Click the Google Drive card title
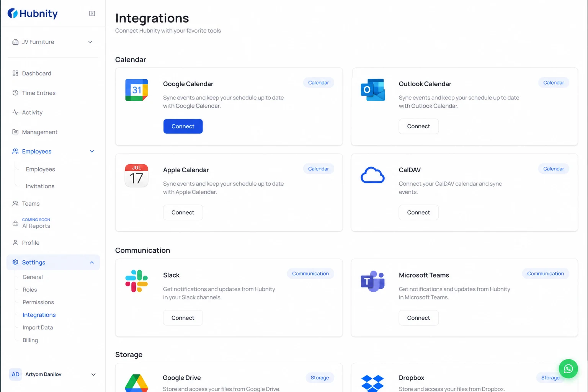The height and width of the screenshot is (392, 588). 182,378
